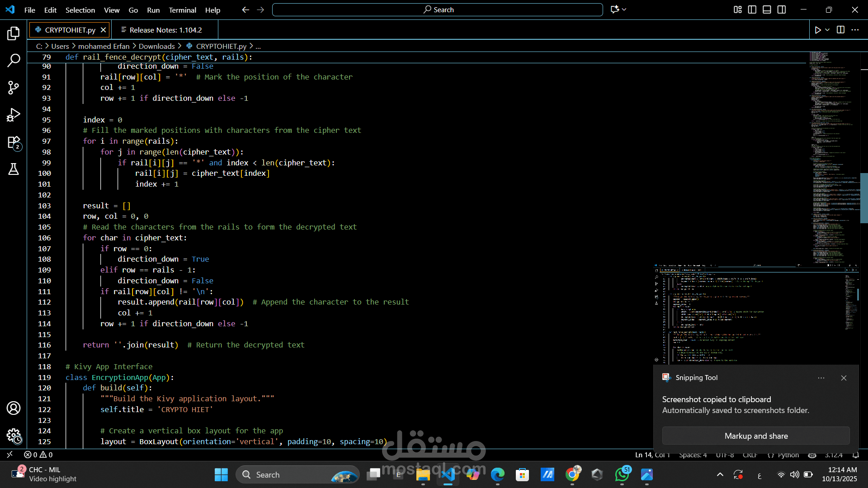Open Microsoft Edge from the taskbar
The width and height of the screenshot is (868, 488).
pyautogui.click(x=498, y=474)
